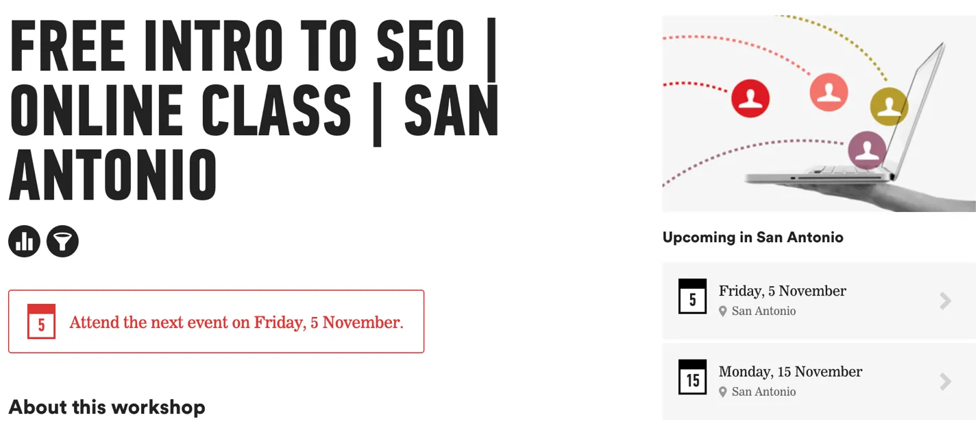Click location pin beside Monday's San Antonio
This screenshot has width=980, height=424.
722,392
